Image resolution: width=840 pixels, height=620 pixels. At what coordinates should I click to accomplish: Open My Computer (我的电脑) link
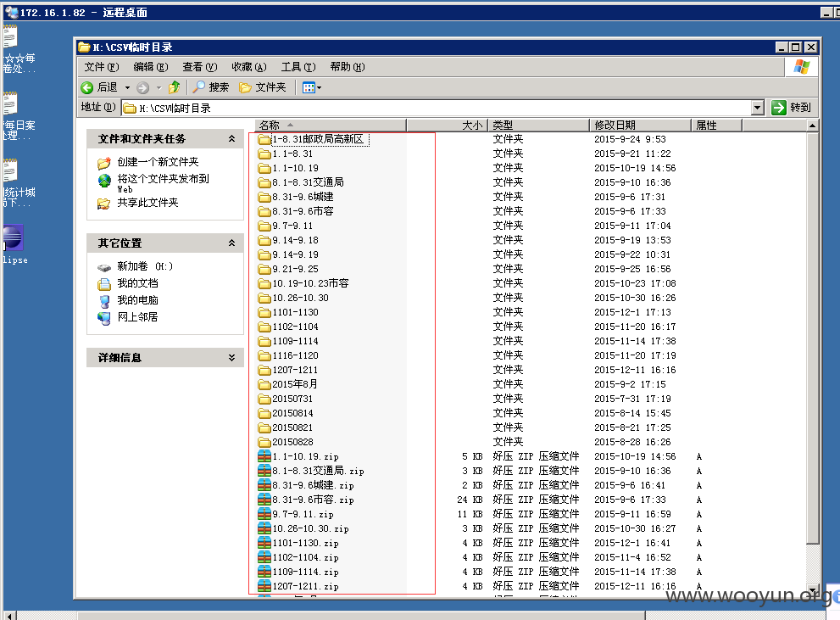(x=137, y=300)
